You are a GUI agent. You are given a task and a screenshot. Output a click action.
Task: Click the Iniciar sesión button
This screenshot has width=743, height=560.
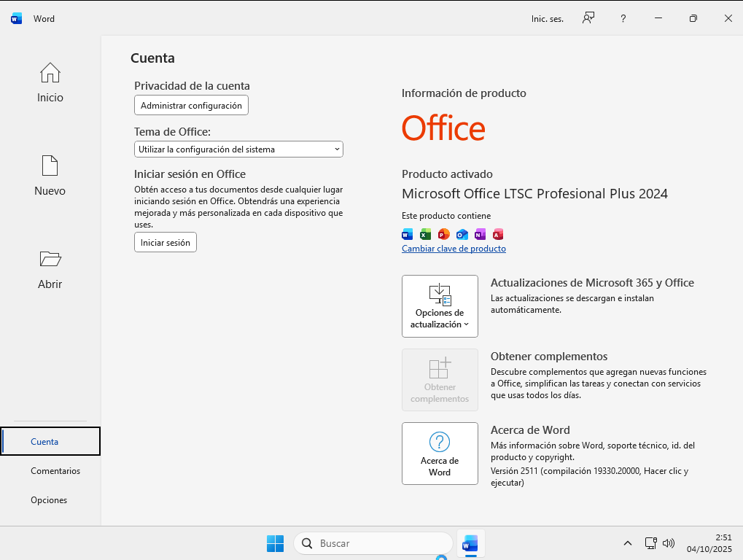pos(166,243)
